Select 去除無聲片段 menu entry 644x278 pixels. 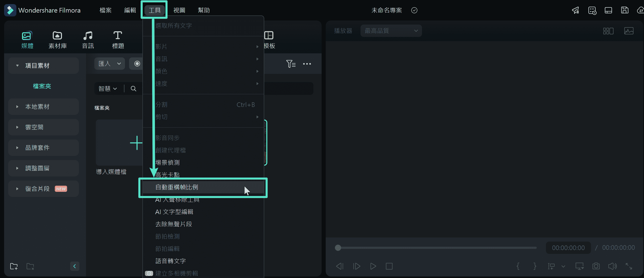[x=203, y=224]
